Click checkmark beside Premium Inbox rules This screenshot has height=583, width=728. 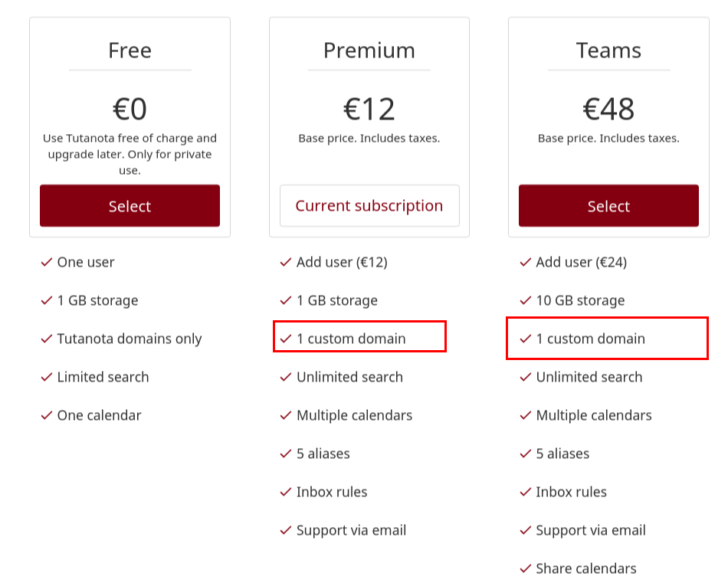(286, 492)
